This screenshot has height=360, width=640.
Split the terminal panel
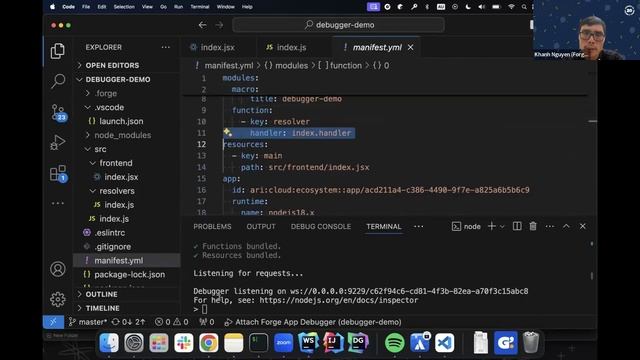point(517,226)
